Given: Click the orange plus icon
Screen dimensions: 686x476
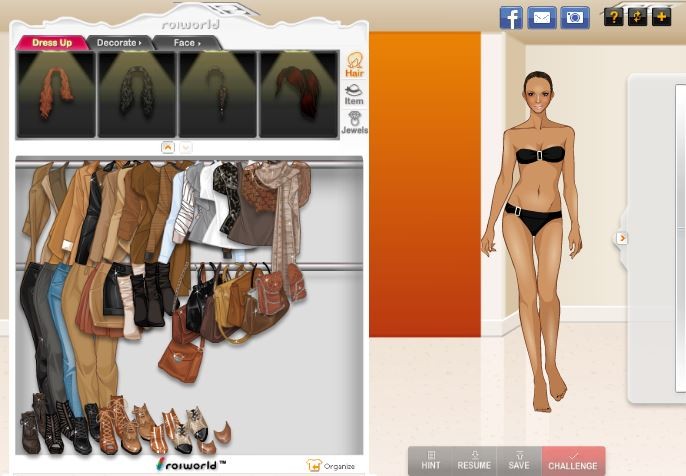Looking at the screenshot, I should pos(661,17).
